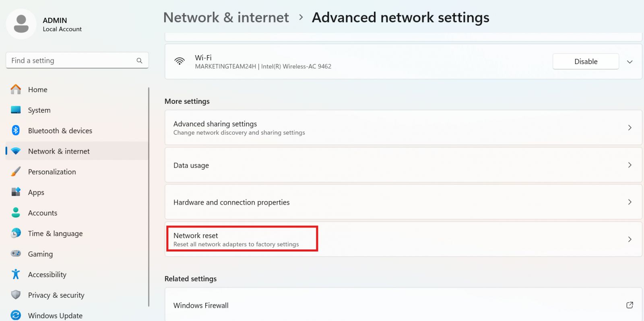Select the System sidebar icon
Image resolution: width=644 pixels, height=321 pixels.
point(15,110)
